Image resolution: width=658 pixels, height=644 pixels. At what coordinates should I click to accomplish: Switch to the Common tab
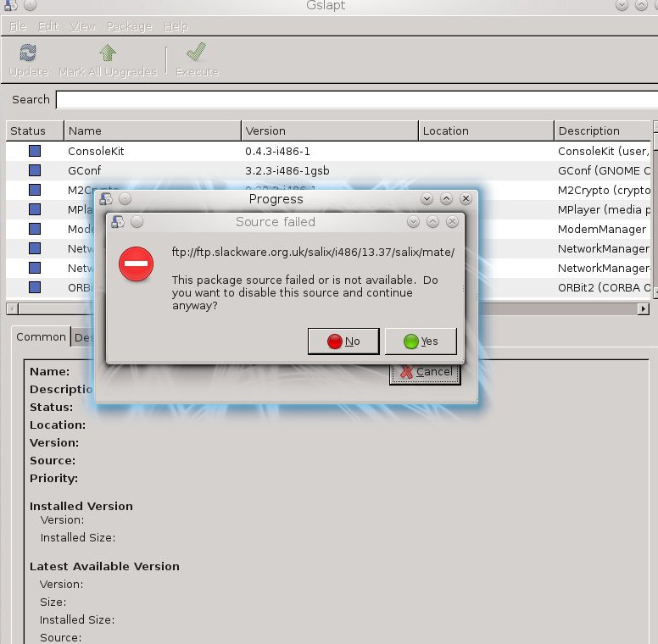tap(41, 336)
